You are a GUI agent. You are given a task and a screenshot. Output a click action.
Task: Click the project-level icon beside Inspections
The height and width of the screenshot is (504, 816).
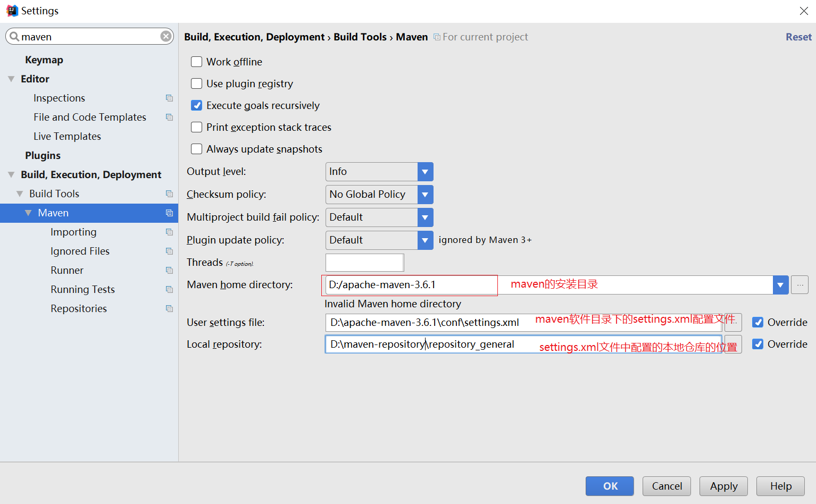169,98
